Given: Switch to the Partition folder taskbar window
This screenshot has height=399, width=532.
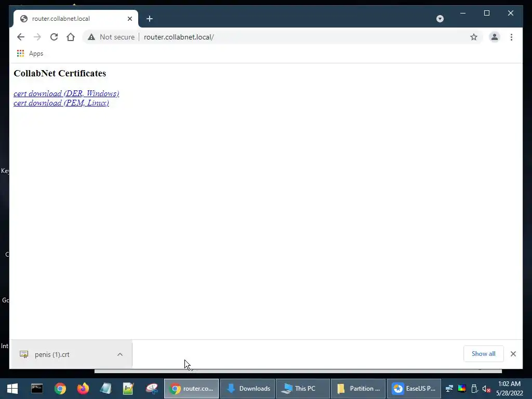Looking at the screenshot, I should (x=358, y=389).
